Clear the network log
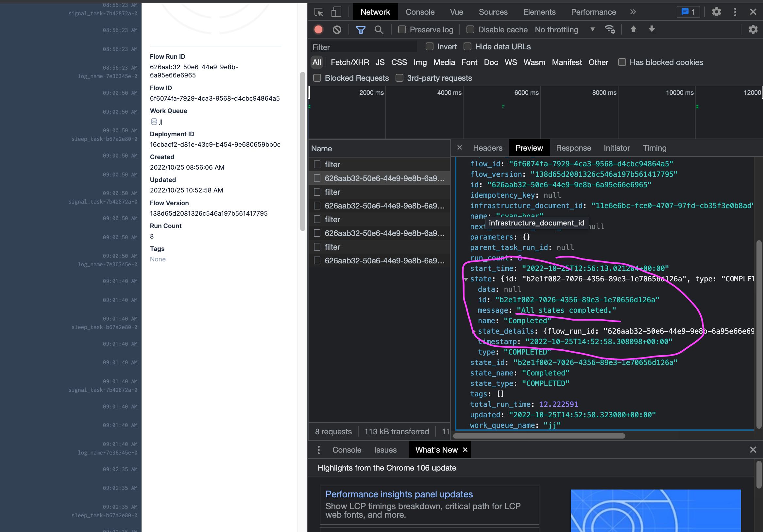 337,30
